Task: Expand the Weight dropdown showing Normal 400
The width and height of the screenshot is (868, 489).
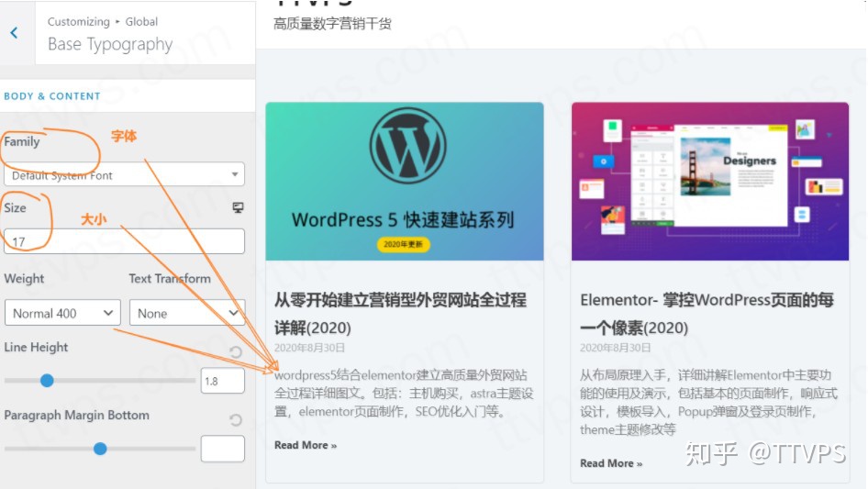Action: 62,313
